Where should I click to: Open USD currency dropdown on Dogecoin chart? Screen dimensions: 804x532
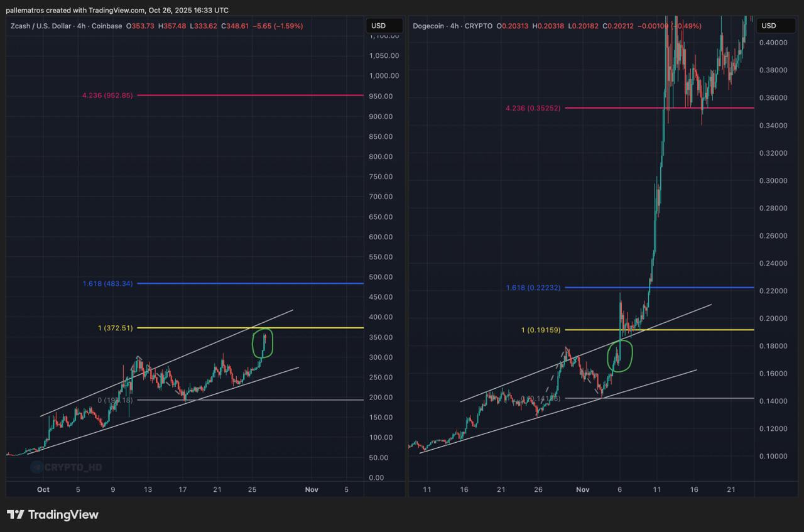(x=769, y=26)
